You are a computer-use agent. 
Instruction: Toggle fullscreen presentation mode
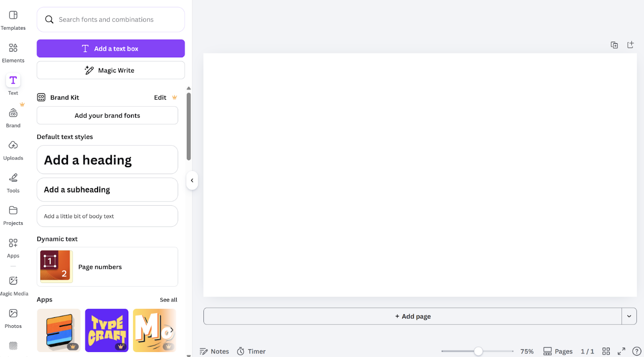point(621,351)
